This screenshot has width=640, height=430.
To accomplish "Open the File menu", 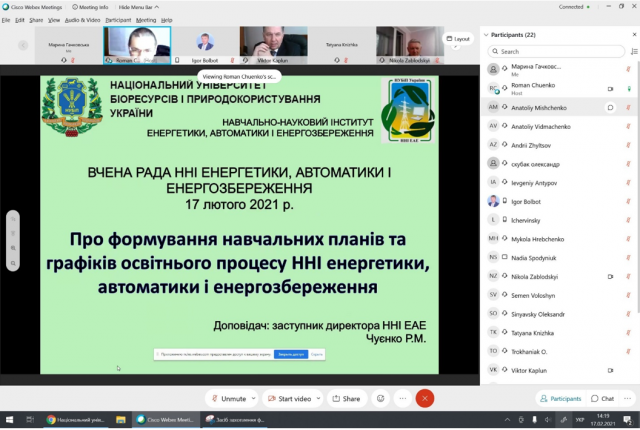I will tap(6, 20).
